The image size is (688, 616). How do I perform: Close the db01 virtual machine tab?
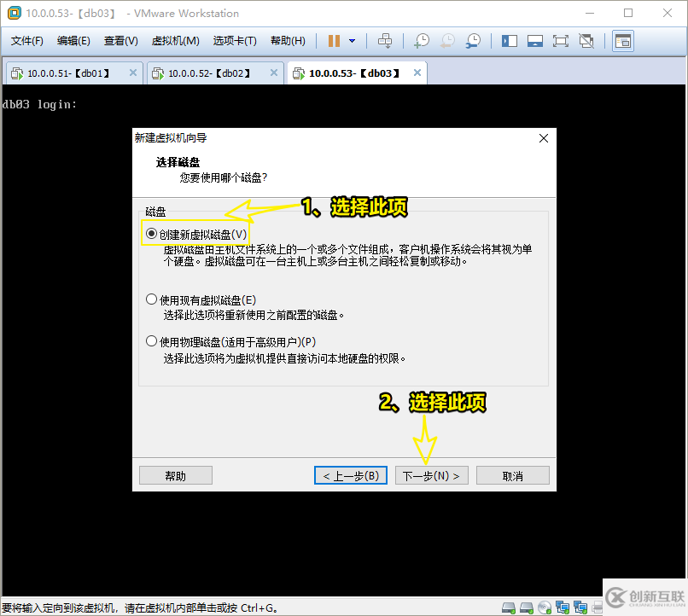click(x=133, y=73)
